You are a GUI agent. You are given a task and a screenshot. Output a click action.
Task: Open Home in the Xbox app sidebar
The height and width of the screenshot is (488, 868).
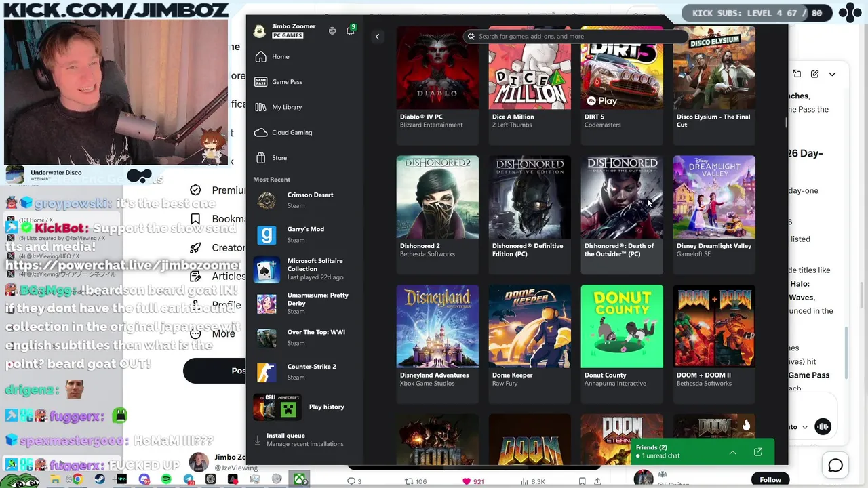pos(304,57)
